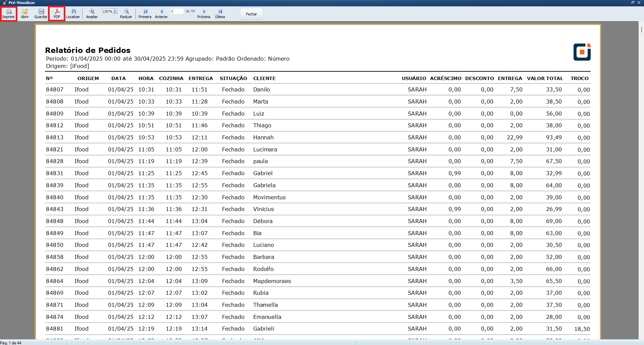
Task: Click the company logo in report header
Action: (x=582, y=52)
